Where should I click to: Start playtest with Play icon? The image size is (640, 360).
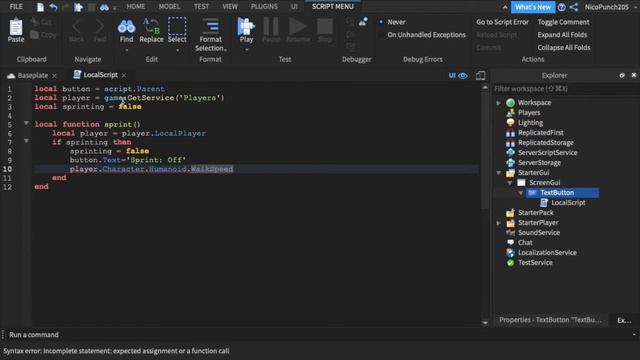246,27
